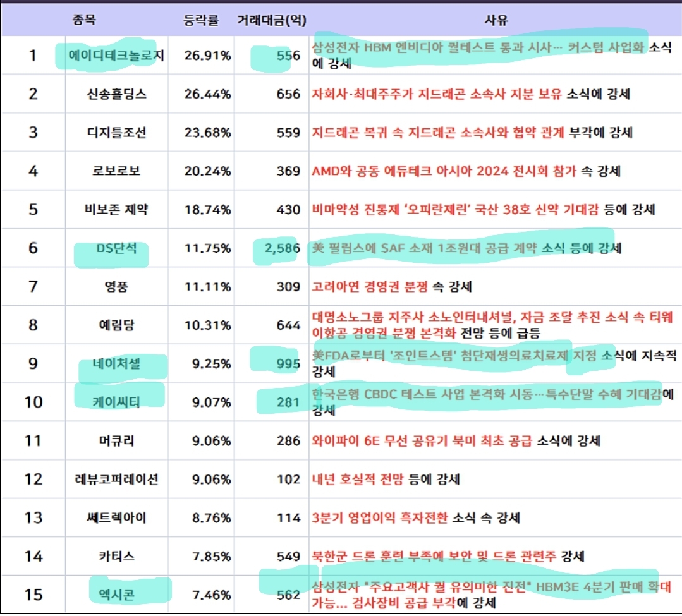682x616 pixels.
Task: Select stock name 네이처셀
Action: 116,363
